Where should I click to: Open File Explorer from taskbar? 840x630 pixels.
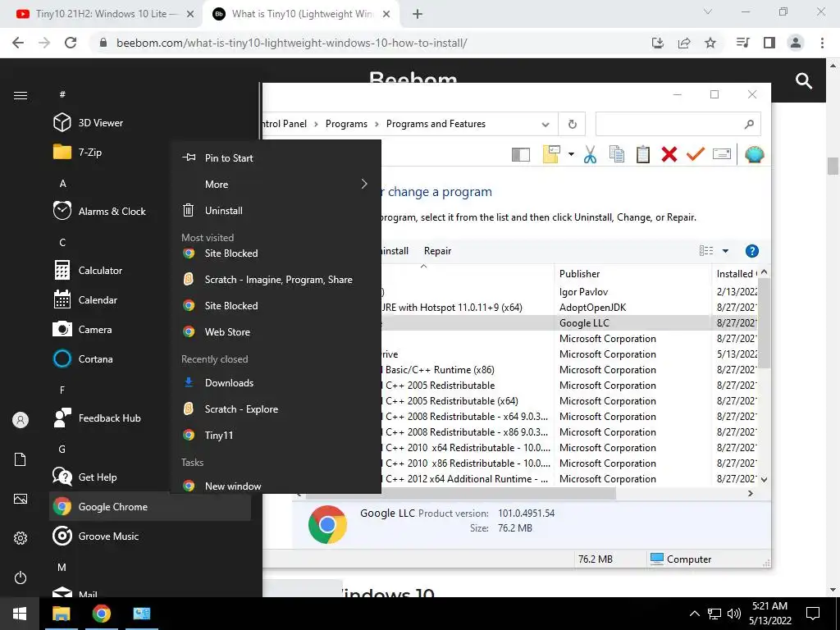61,614
